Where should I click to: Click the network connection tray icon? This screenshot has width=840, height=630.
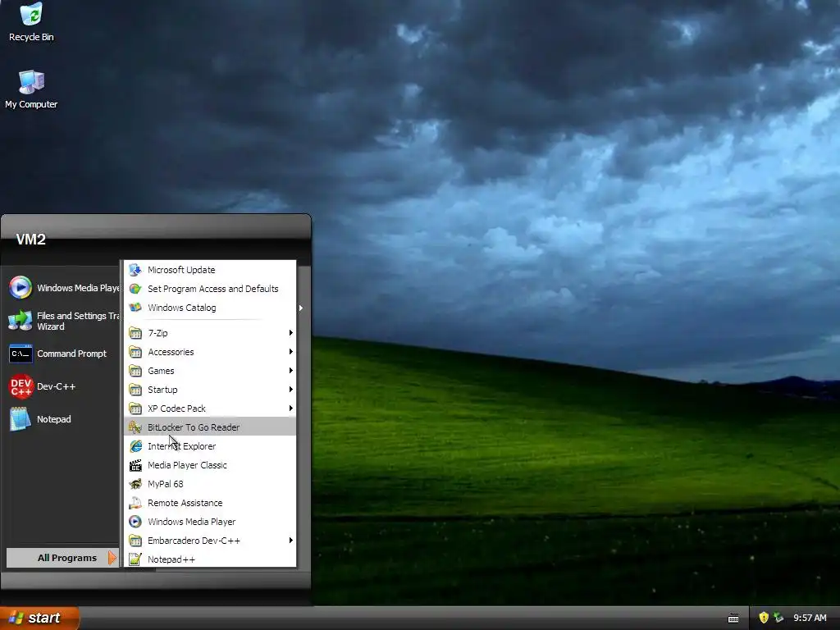pos(778,618)
